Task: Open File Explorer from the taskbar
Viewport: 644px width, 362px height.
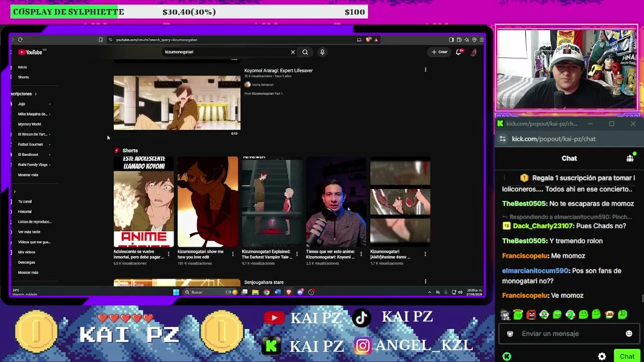Action: 255,292
